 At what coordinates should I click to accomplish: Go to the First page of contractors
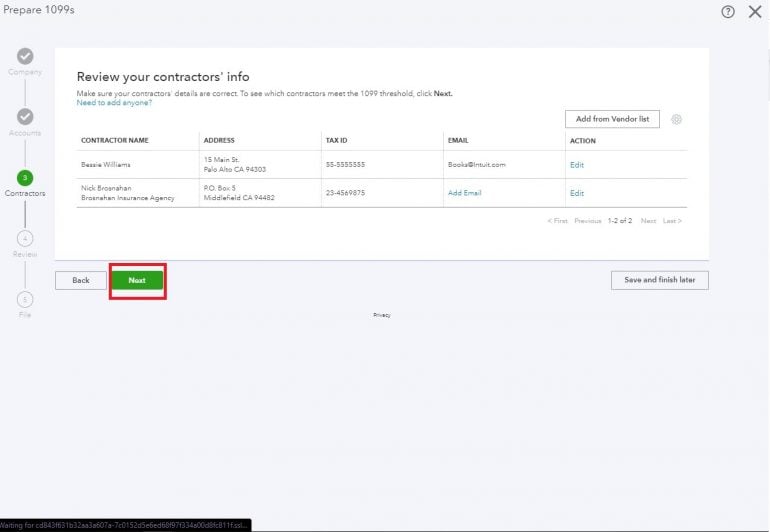[x=557, y=221]
